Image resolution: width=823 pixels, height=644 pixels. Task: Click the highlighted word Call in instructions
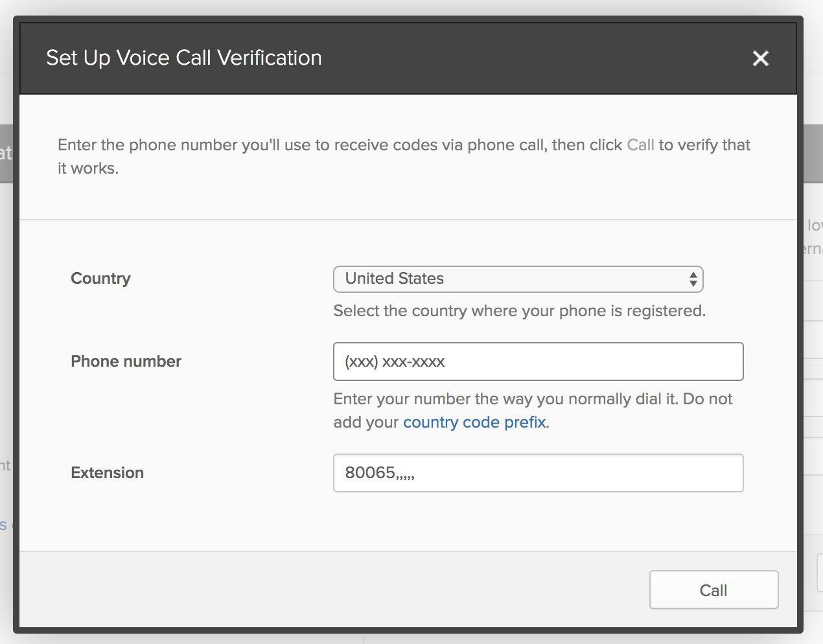click(640, 145)
